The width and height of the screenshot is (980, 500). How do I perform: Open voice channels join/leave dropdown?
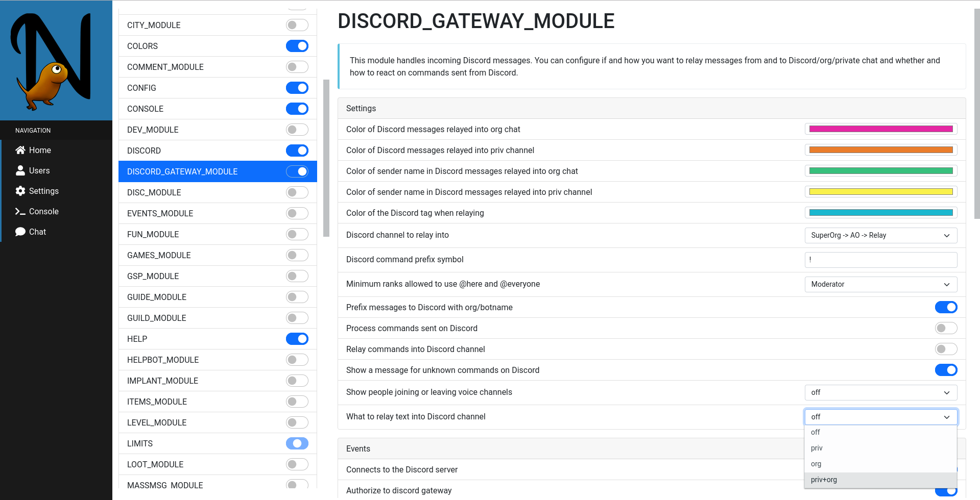(881, 392)
